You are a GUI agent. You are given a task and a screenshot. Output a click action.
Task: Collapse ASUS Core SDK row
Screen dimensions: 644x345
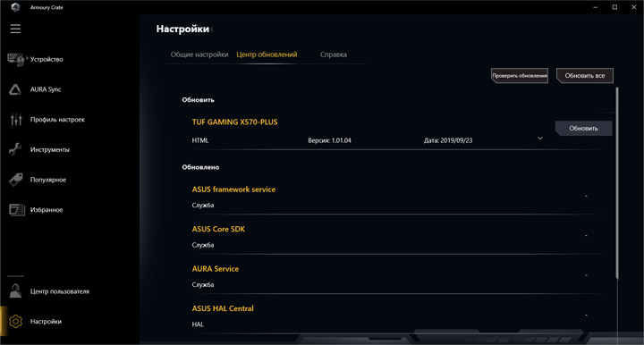(x=586, y=236)
